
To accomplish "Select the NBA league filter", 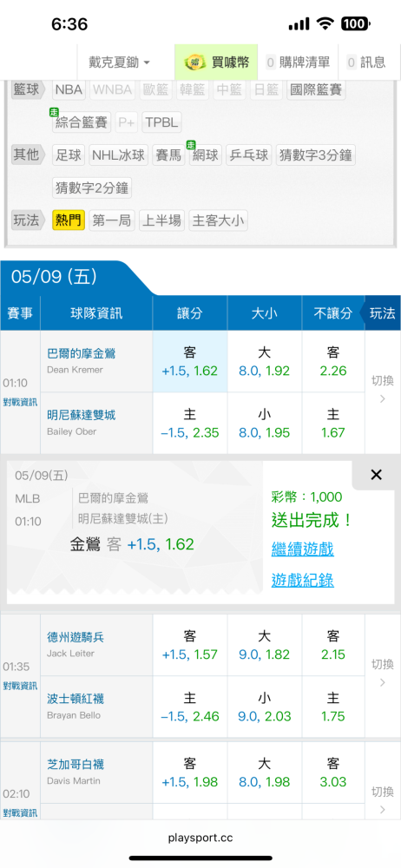I will tap(69, 89).
